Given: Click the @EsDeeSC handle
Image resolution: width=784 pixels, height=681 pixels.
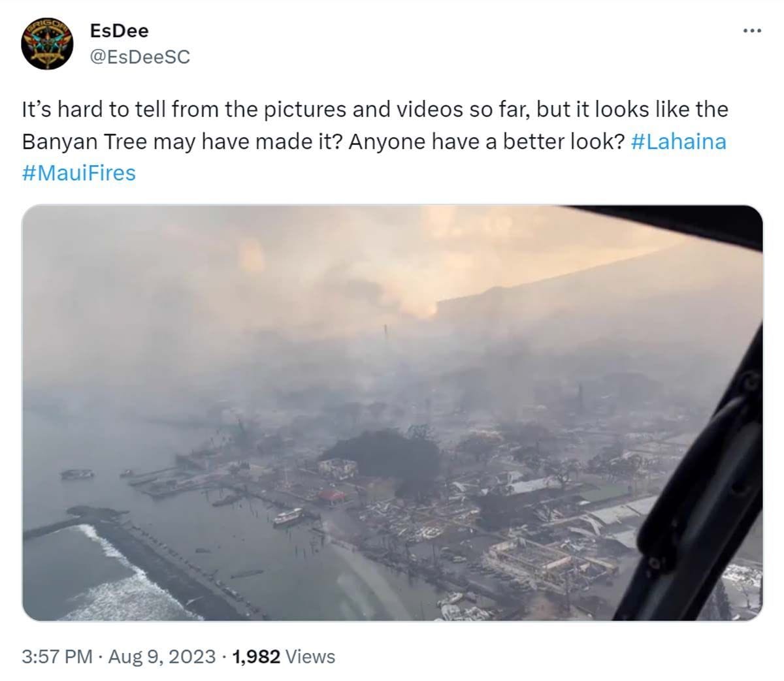Looking at the screenshot, I should coord(139,57).
